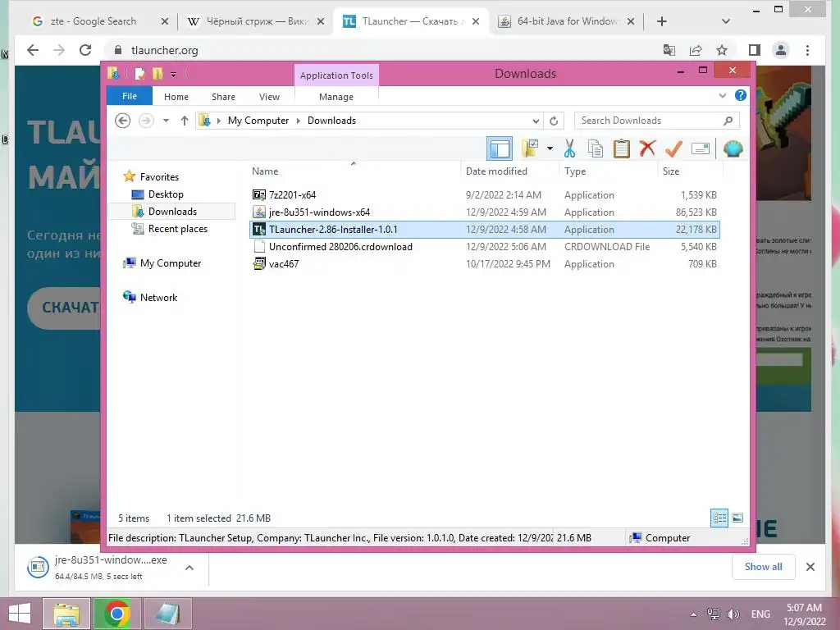Open the Chrome side panel icon
This screenshot has width=840, height=630.
point(755,50)
